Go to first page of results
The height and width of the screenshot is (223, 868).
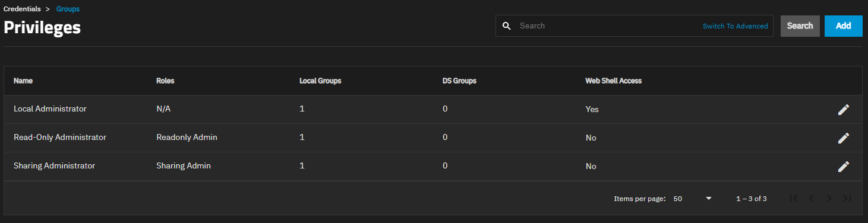(794, 198)
